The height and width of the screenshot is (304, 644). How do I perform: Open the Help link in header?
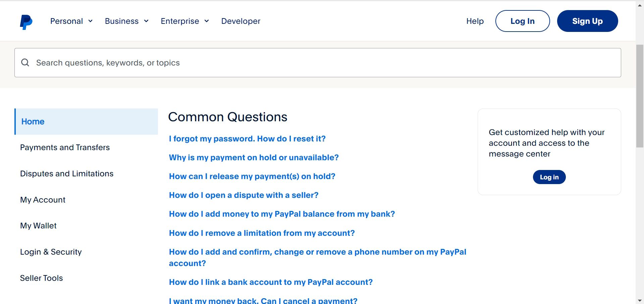tap(475, 21)
